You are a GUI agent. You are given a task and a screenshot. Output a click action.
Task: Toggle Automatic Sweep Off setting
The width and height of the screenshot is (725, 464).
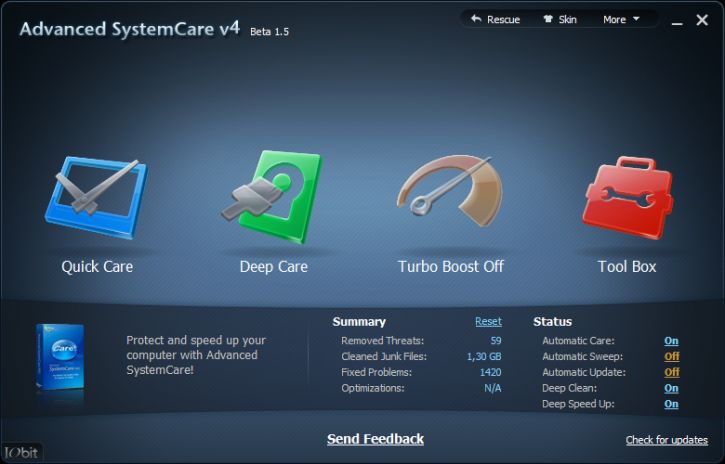(x=672, y=357)
